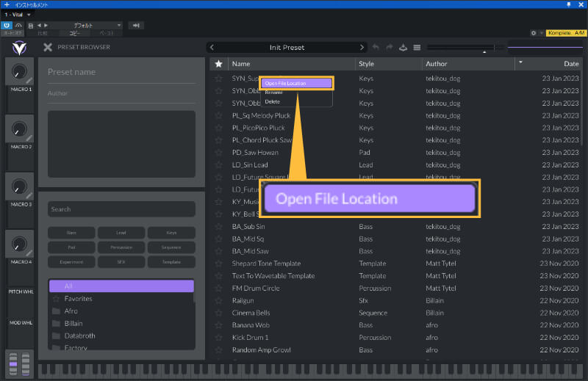Pin the plugin window with pushpin icon
This screenshot has height=381, width=588.
click(568, 4)
